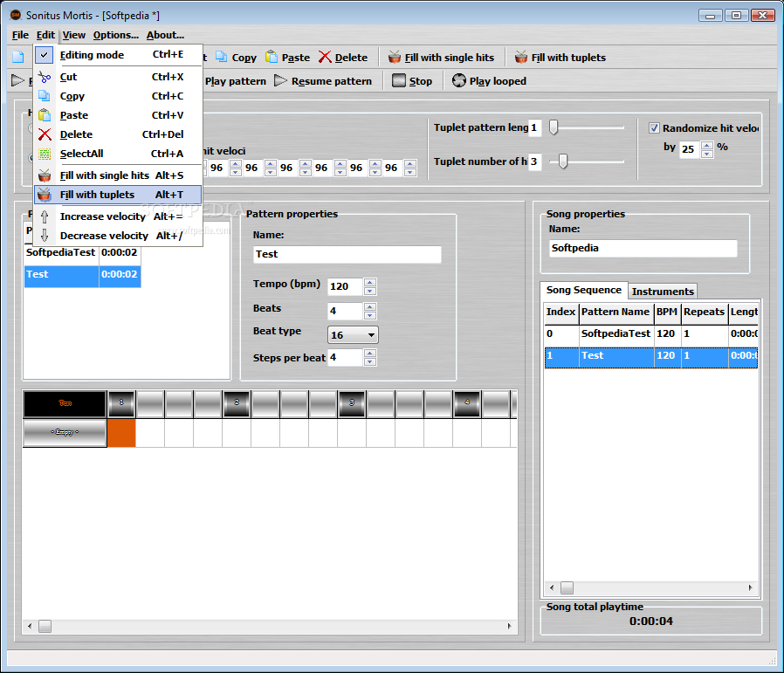Click the BPM column header
This screenshot has width=784, height=673.
tap(667, 312)
